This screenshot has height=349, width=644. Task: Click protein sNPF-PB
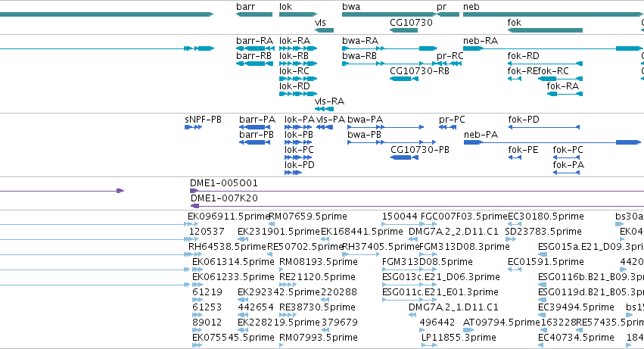[x=203, y=120]
